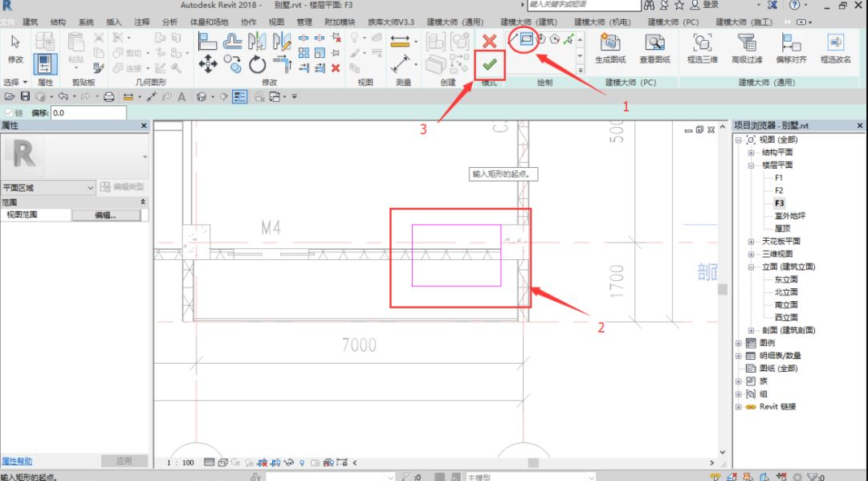Select the Move tool in Modify panel
This screenshot has height=481, width=868.
pyautogui.click(x=208, y=64)
